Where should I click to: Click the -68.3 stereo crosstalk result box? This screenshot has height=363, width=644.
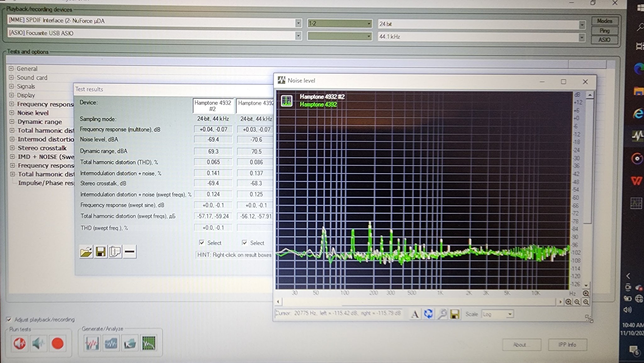[x=255, y=183]
